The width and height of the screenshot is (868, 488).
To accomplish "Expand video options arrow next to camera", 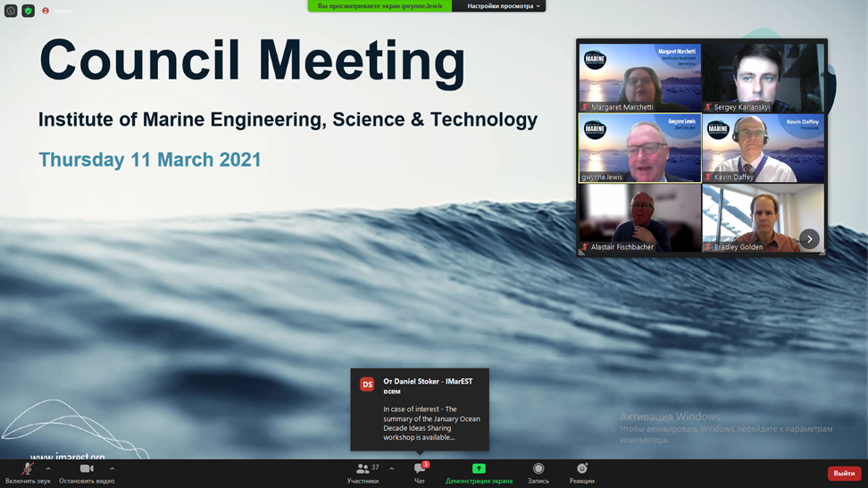I will pos(113,468).
